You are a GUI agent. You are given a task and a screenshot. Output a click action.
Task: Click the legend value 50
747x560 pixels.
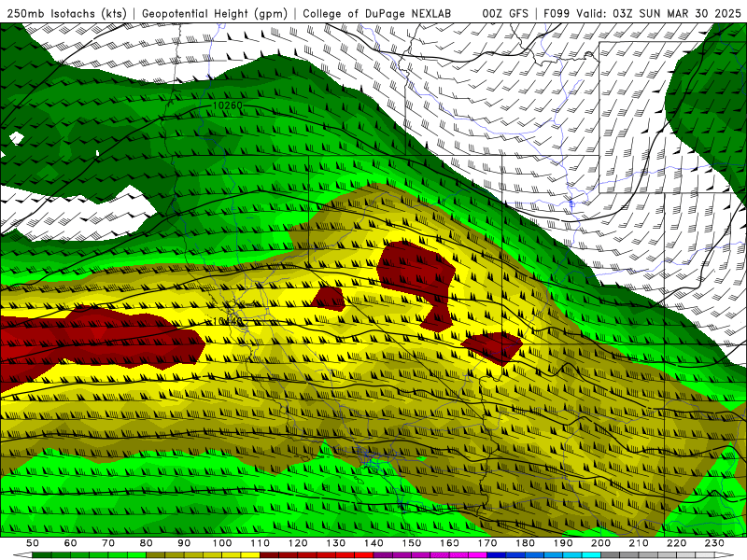(x=32, y=543)
